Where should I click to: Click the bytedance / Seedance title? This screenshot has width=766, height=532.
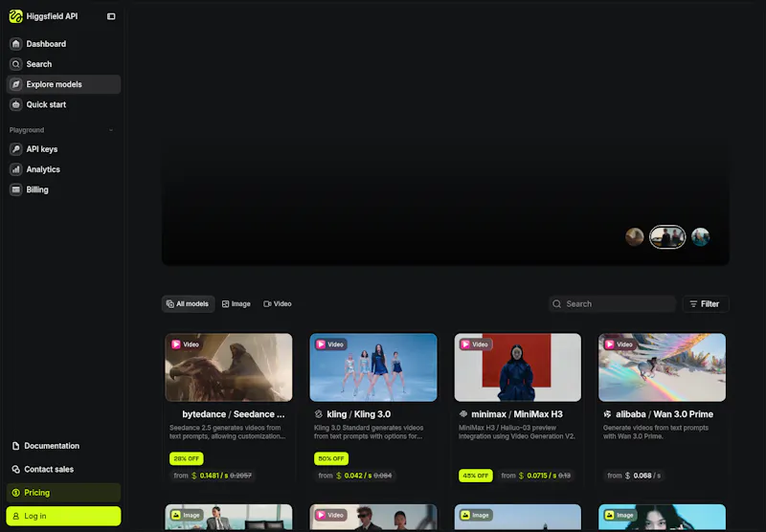234,414
